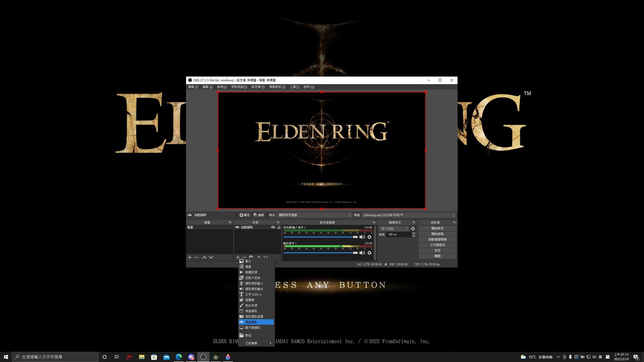Pop out the 音效混音器 dock panel
This screenshot has height=362, width=644.
click(x=374, y=223)
